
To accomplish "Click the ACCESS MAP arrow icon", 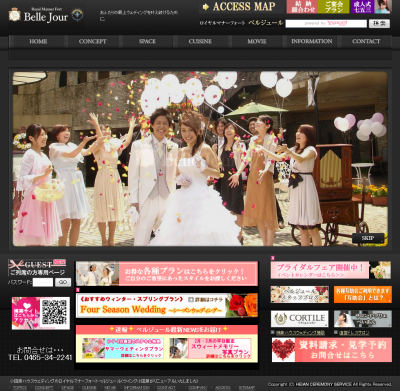I will [x=206, y=7].
